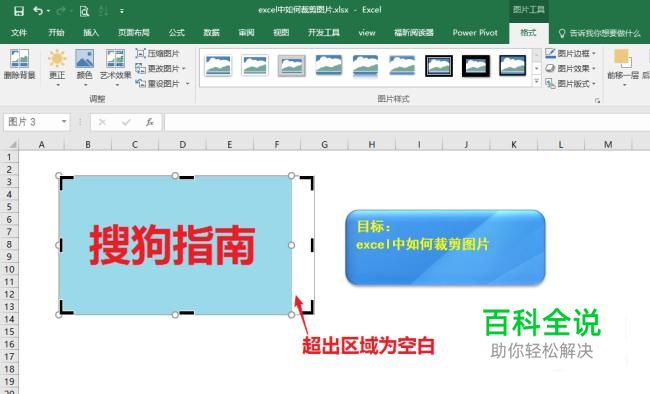Select column G header
The width and height of the screenshot is (650, 394).
pos(324,144)
